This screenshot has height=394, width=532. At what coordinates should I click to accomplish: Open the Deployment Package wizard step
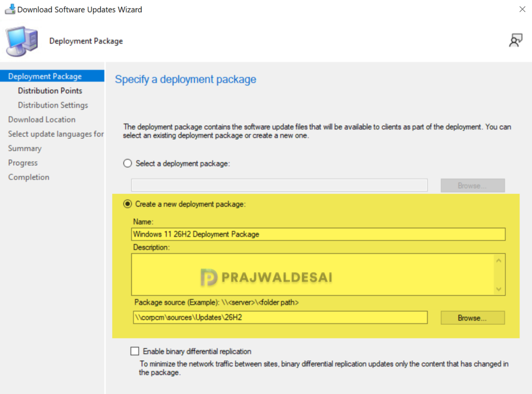click(52, 76)
